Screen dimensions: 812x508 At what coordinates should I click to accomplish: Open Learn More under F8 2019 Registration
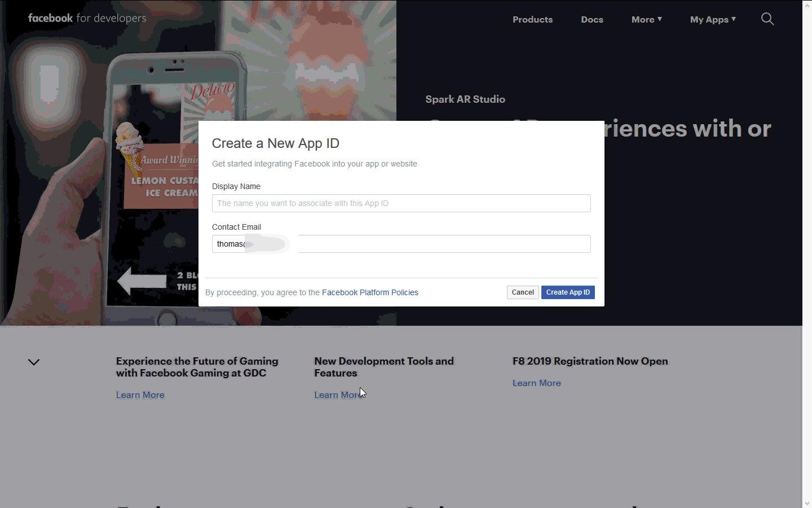(x=537, y=383)
